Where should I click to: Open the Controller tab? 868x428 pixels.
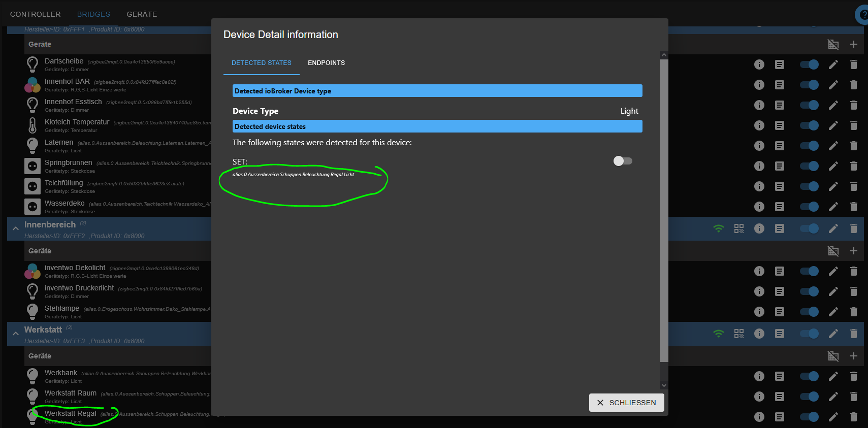35,14
